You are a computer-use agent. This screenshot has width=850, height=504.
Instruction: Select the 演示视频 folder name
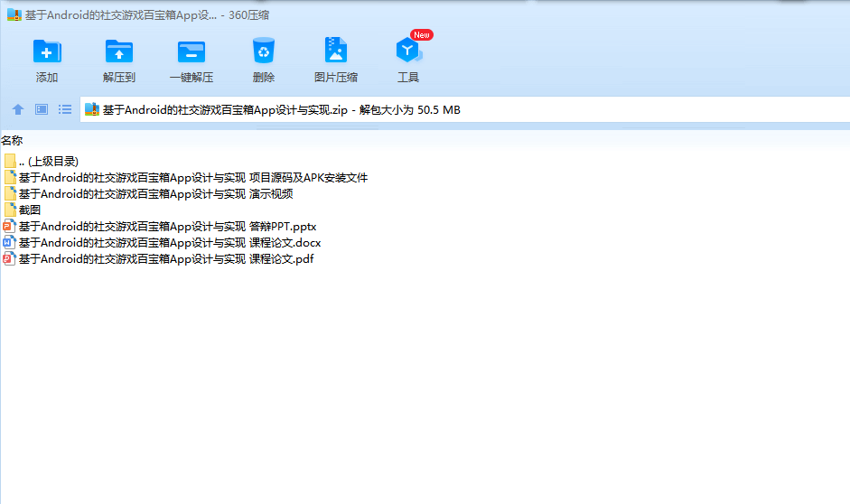[156, 193]
